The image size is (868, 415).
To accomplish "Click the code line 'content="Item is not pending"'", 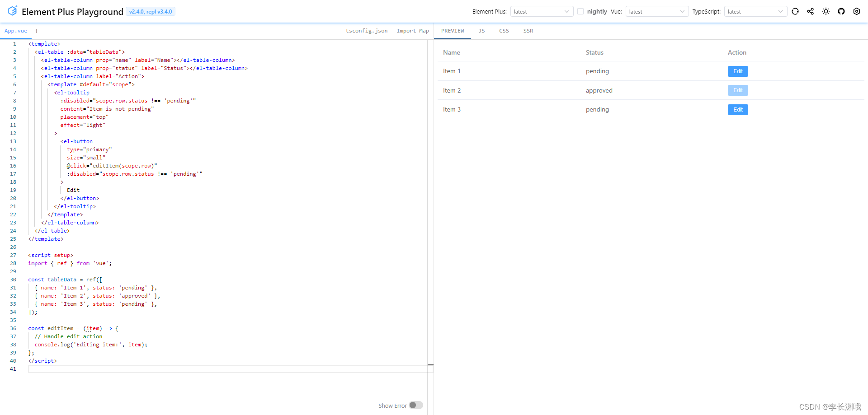I will point(107,109).
